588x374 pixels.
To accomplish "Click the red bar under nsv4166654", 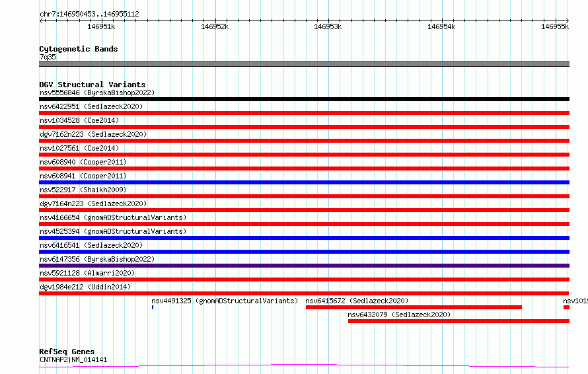I will 304,224.
